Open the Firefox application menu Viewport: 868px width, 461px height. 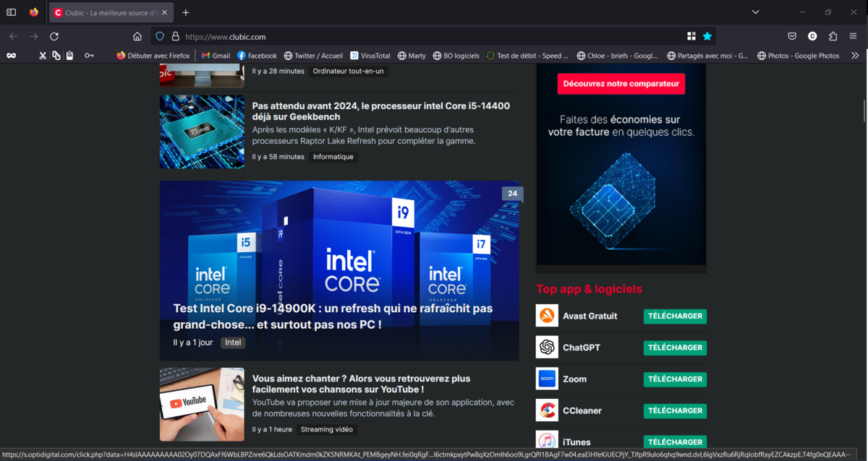click(854, 35)
